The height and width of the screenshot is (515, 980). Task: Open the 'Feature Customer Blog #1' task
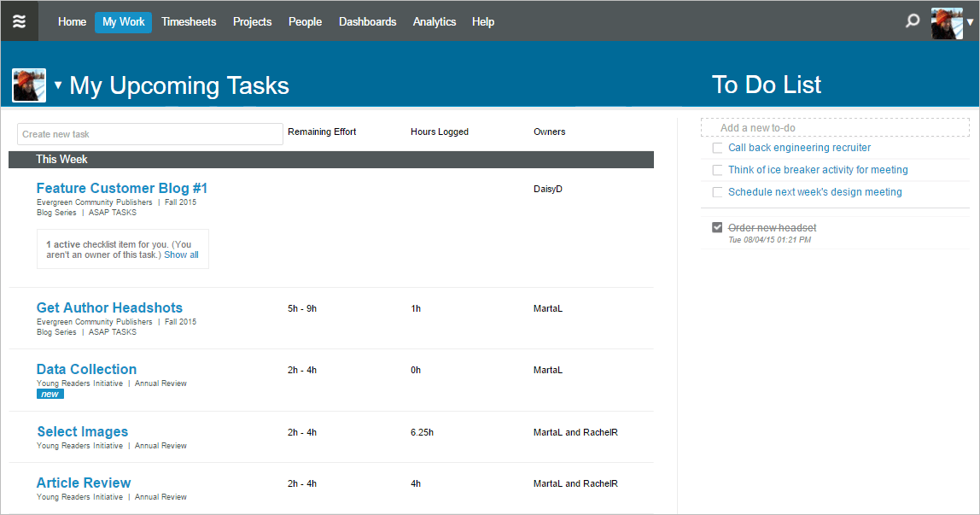(122, 188)
